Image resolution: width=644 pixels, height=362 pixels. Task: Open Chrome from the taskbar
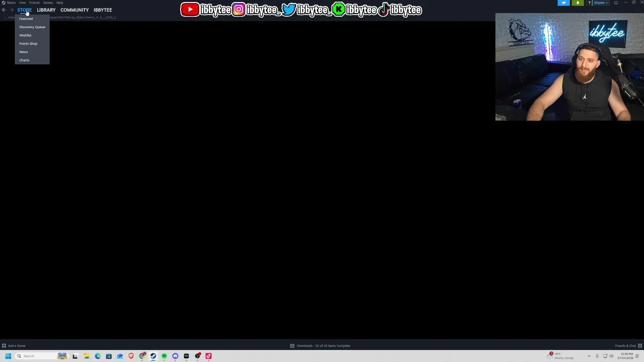pyautogui.click(x=142, y=356)
